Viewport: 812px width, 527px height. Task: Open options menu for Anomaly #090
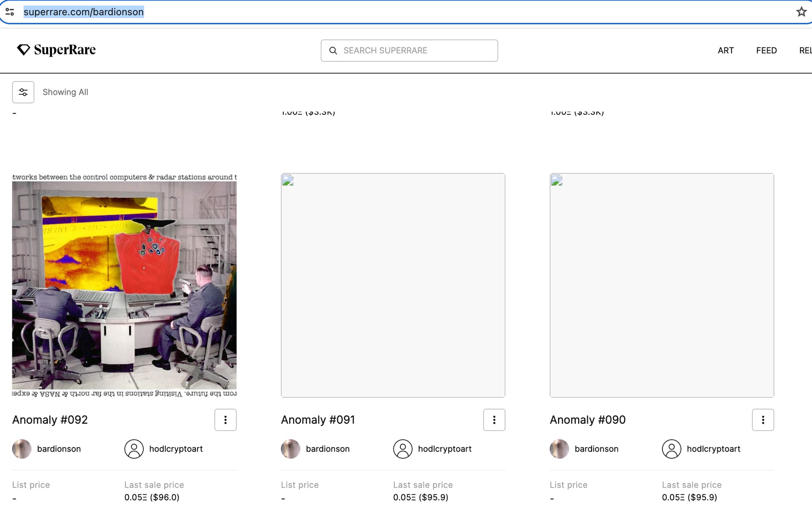763,420
